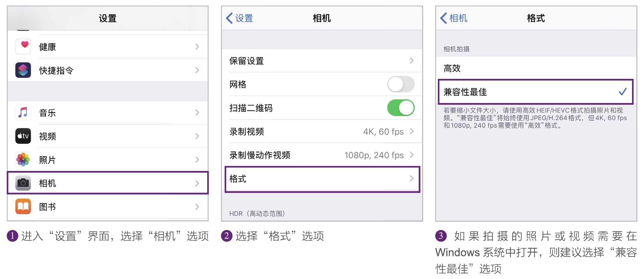Viewport: 644px width, 279px height.
Task: Tap the Music note icon
Action: pos(23,113)
